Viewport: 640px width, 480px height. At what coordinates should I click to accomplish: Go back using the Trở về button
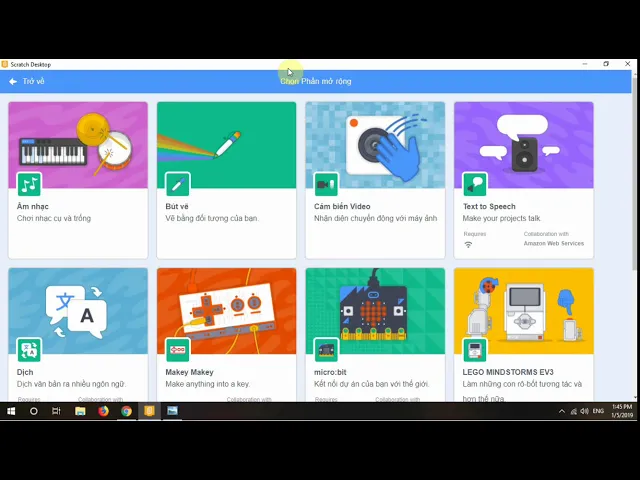click(27, 81)
